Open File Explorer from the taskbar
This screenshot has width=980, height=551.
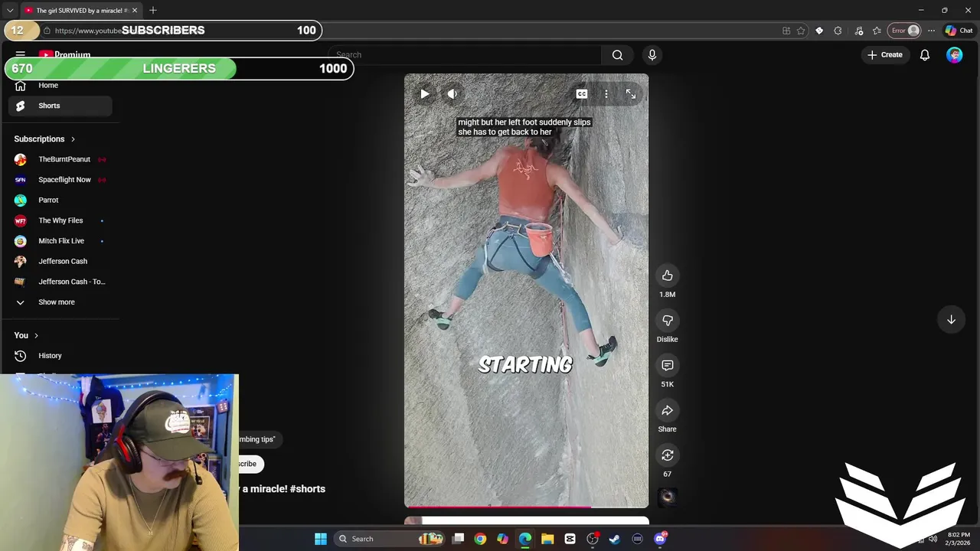(547, 539)
